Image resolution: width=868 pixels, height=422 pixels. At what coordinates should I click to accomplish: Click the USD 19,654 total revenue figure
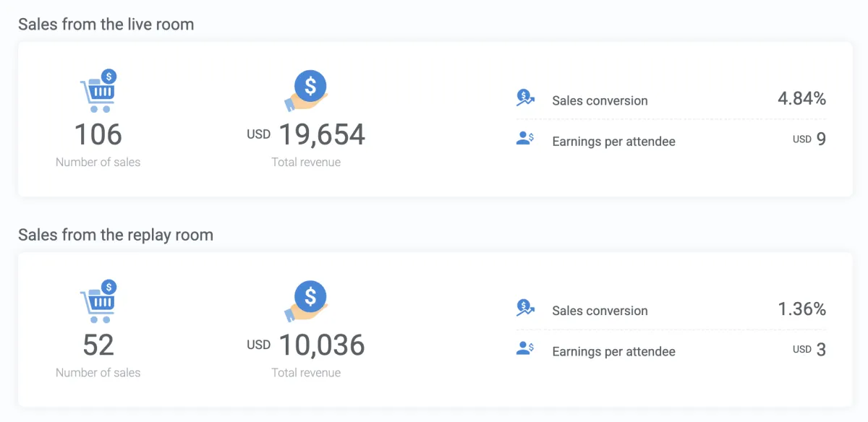pyautogui.click(x=307, y=134)
